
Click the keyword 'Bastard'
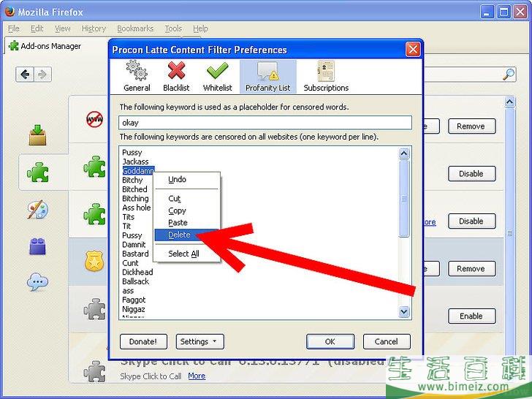point(135,254)
